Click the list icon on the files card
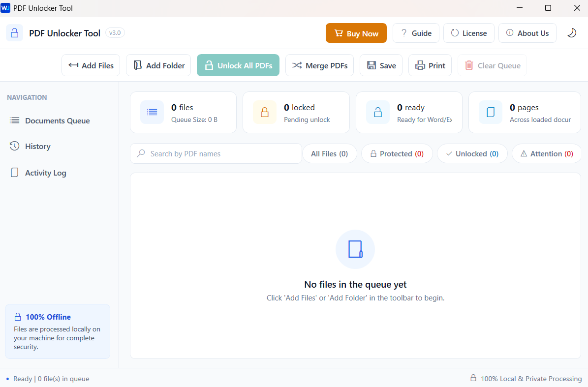The image size is (588, 387). (x=152, y=112)
